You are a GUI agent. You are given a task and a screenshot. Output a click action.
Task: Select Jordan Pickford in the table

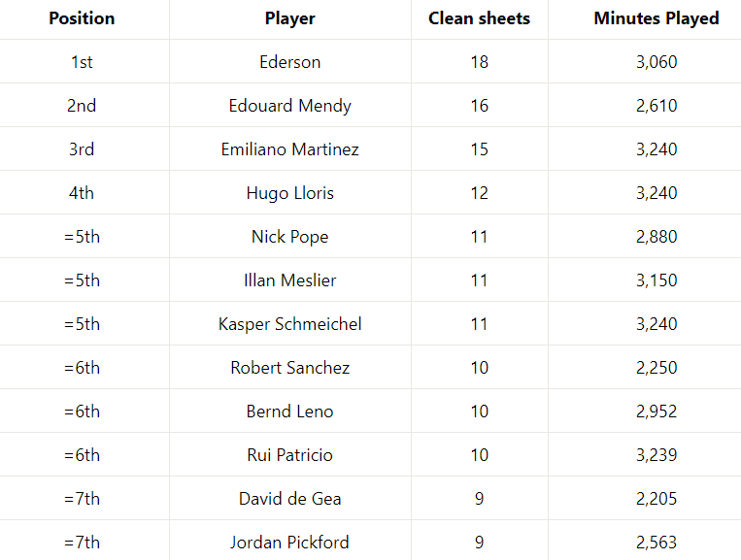coord(289,543)
